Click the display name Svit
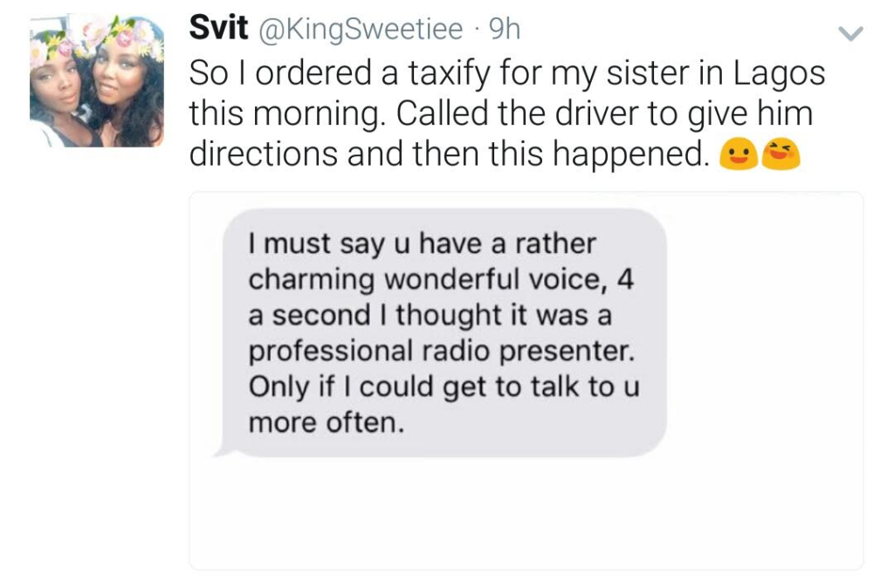 [218, 27]
